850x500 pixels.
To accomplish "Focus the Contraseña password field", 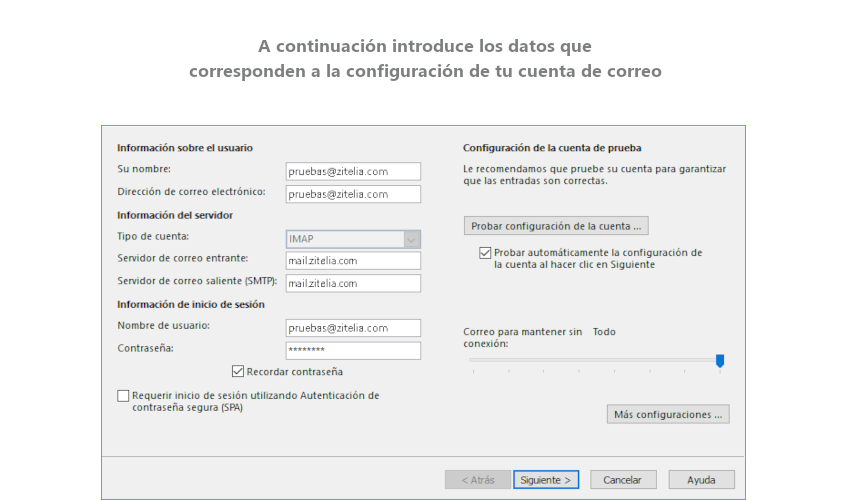I will (x=353, y=350).
